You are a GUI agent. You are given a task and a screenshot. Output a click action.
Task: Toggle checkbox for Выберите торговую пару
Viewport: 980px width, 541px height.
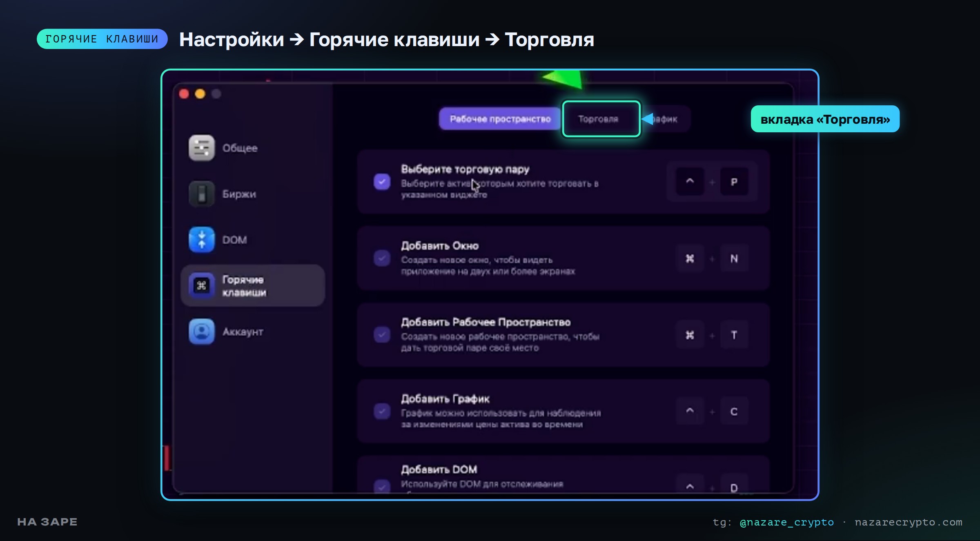[382, 182]
